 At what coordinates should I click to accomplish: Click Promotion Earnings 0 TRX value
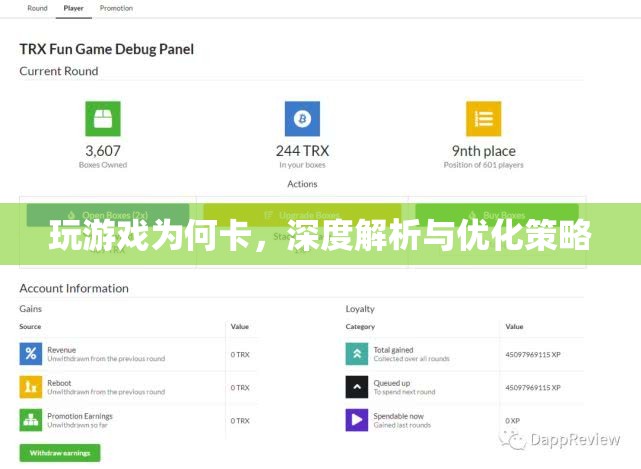240,421
